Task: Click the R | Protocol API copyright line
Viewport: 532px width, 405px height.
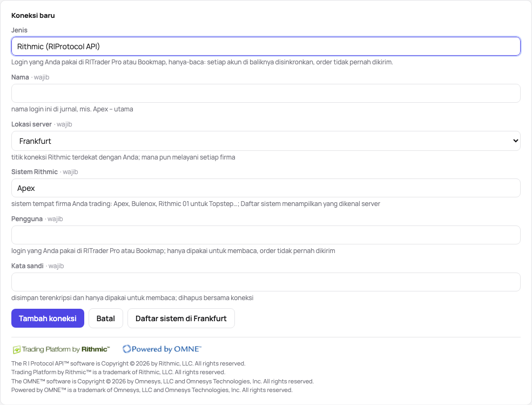Action: (x=128, y=363)
